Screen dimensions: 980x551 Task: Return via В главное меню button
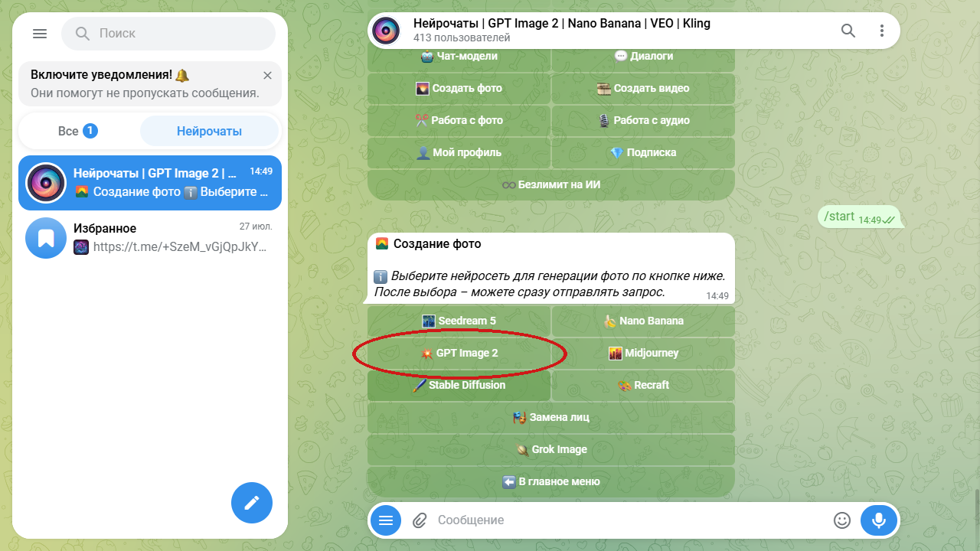pyautogui.click(x=551, y=482)
